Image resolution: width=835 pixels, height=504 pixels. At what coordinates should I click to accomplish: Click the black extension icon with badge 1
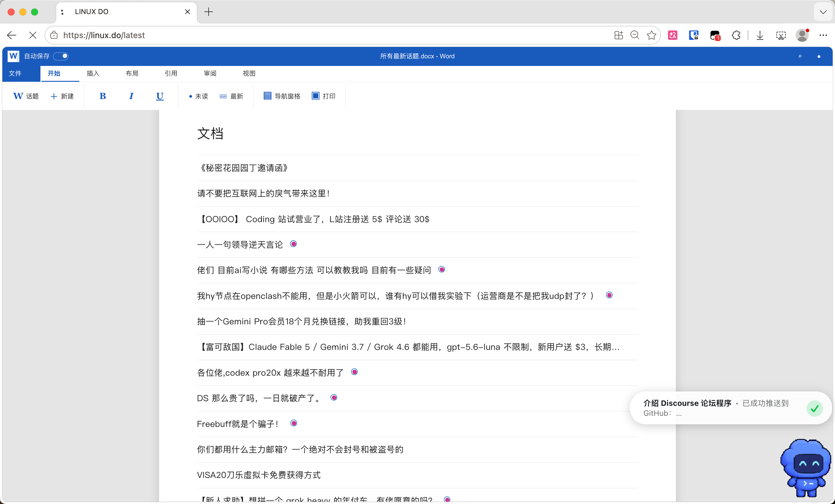715,35
